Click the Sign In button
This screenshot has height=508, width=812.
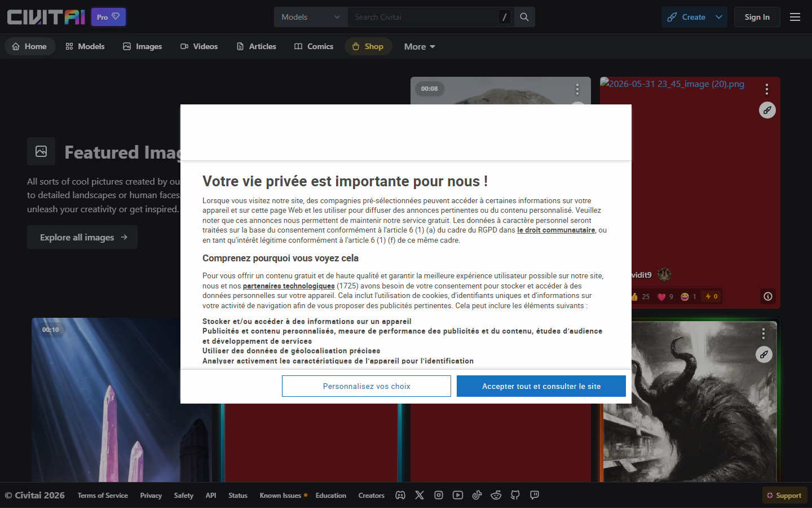(x=757, y=17)
